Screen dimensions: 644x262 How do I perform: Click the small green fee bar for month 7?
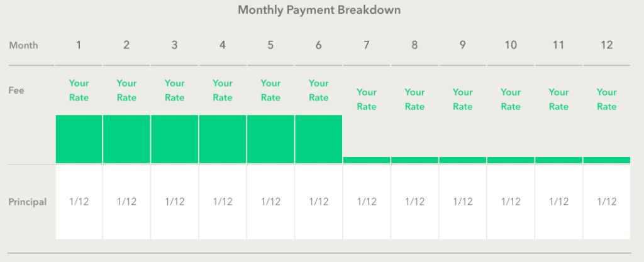click(367, 160)
